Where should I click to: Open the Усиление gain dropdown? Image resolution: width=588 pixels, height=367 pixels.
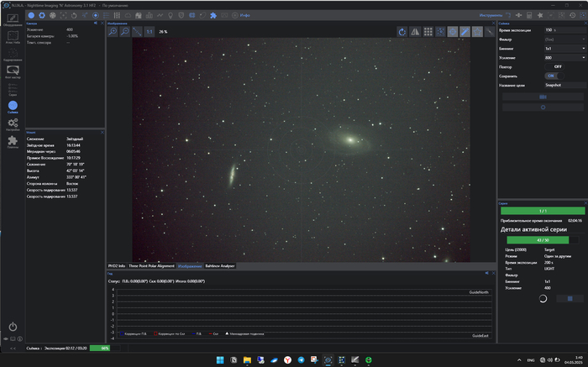pyautogui.click(x=564, y=57)
